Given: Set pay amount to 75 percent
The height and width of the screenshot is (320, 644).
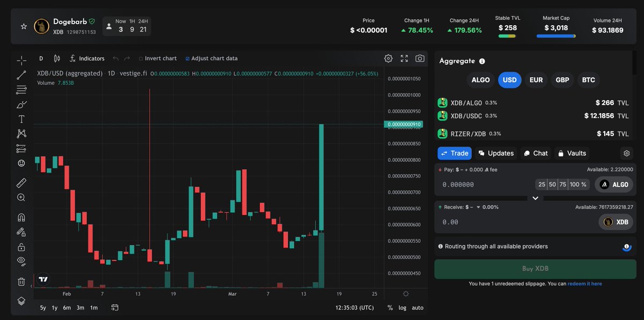Looking at the screenshot, I should tap(563, 184).
